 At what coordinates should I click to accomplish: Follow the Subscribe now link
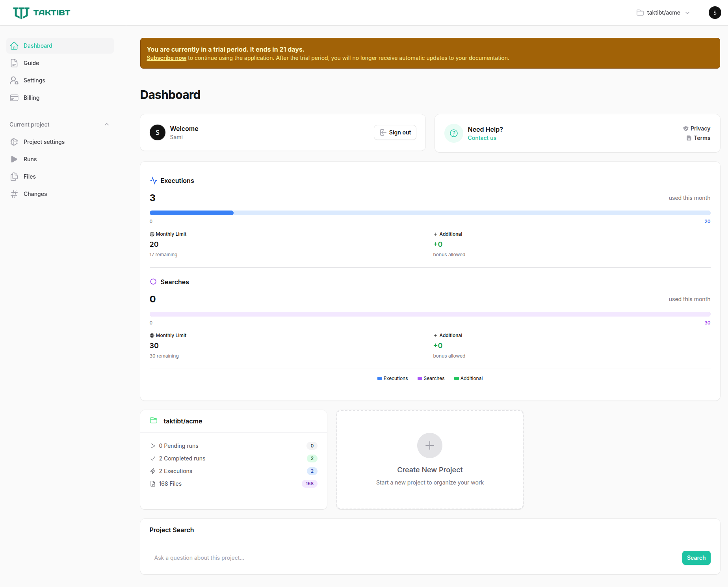pos(166,58)
